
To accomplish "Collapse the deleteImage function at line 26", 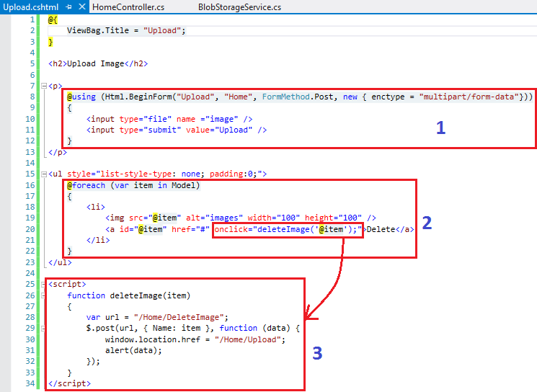I will click(x=43, y=295).
